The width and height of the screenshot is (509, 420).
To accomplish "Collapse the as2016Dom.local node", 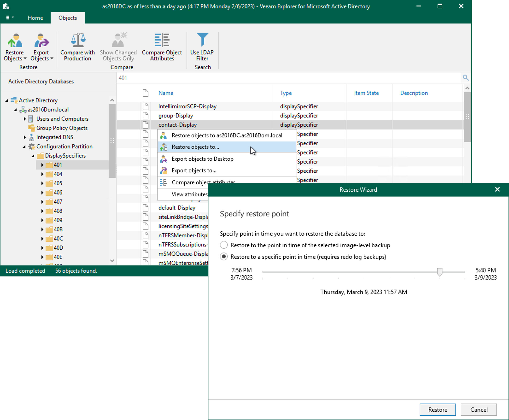I will [x=16, y=110].
